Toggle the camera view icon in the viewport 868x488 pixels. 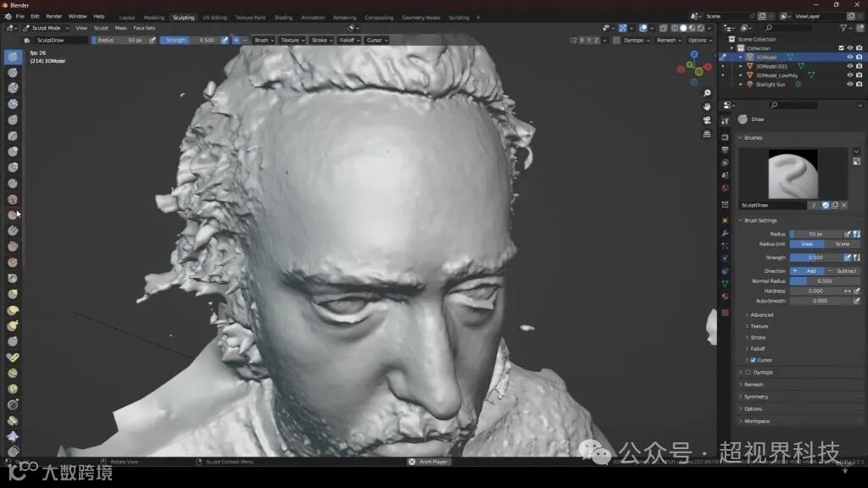pos(707,120)
